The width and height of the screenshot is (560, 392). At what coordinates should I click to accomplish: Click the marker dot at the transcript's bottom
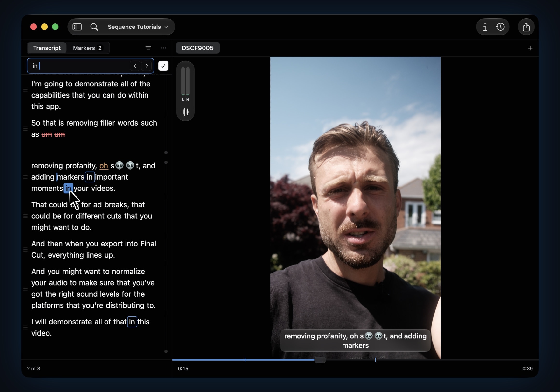click(166, 351)
